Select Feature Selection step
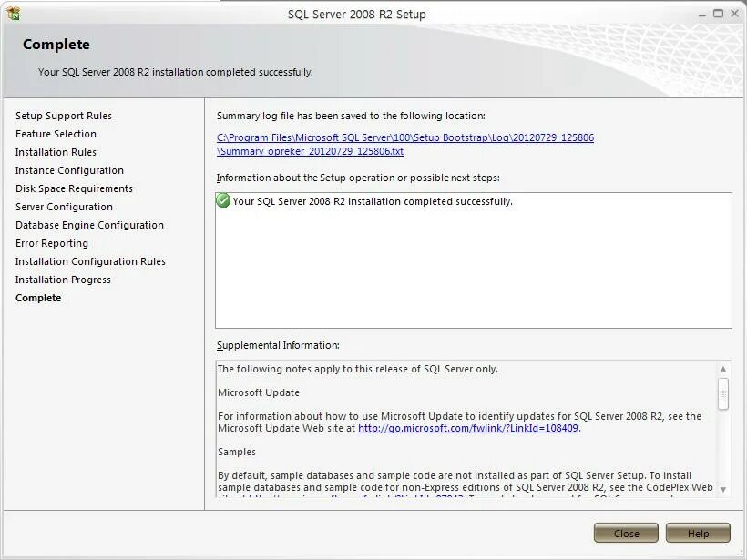The image size is (747, 560). coord(56,134)
